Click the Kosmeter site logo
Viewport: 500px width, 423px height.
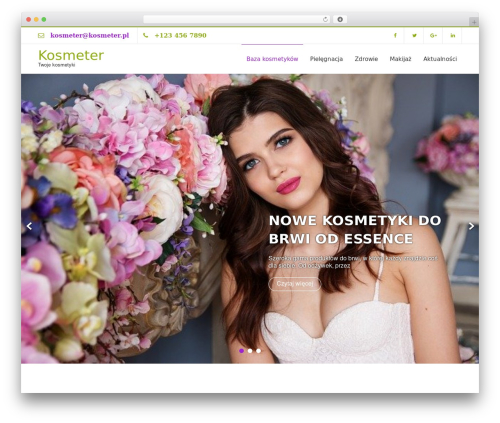[x=71, y=55]
